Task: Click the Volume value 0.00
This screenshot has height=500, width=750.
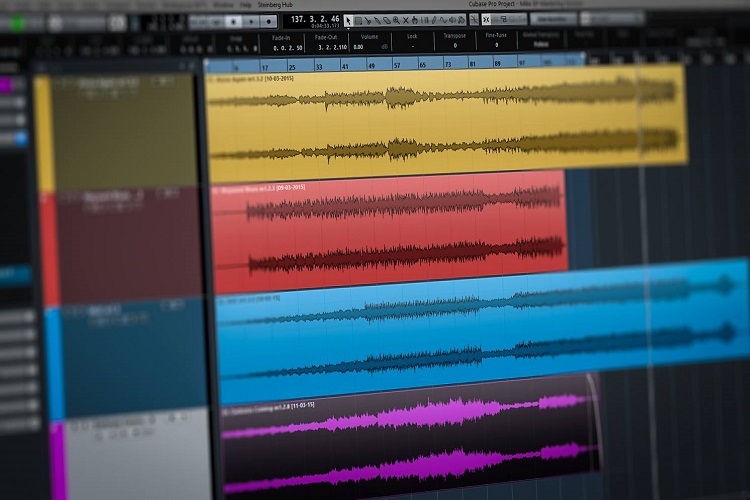Action: [x=358, y=47]
